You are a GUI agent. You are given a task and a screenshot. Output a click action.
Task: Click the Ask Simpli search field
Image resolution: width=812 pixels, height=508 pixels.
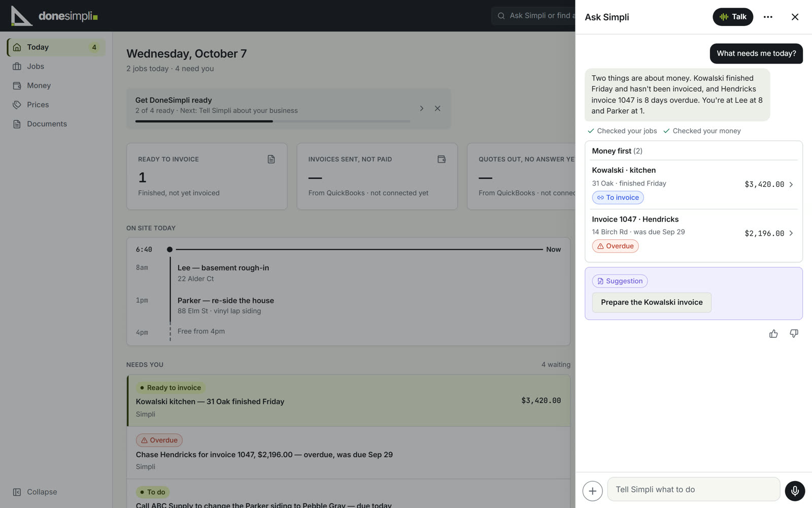pyautogui.click(x=534, y=16)
